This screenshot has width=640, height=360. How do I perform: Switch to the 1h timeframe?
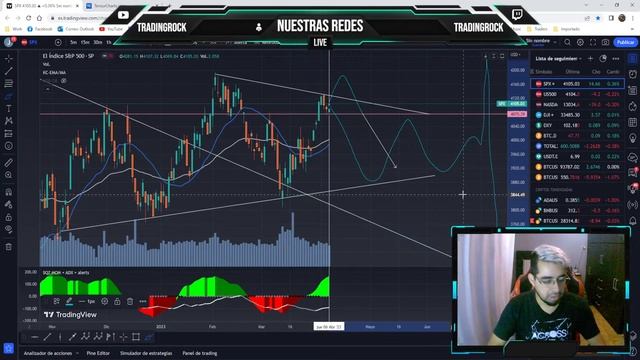tap(109, 42)
